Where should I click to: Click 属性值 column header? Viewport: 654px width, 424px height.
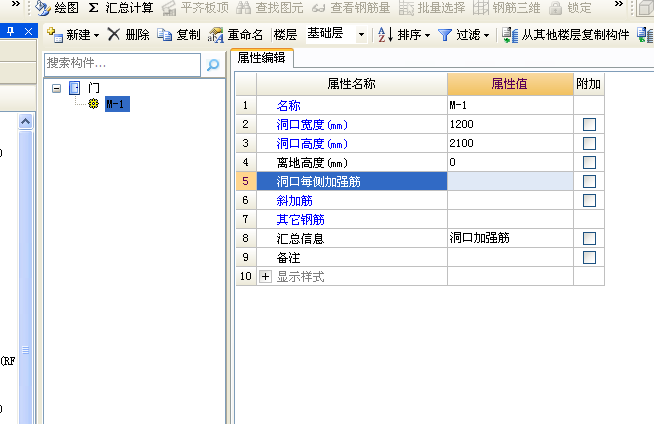510,84
